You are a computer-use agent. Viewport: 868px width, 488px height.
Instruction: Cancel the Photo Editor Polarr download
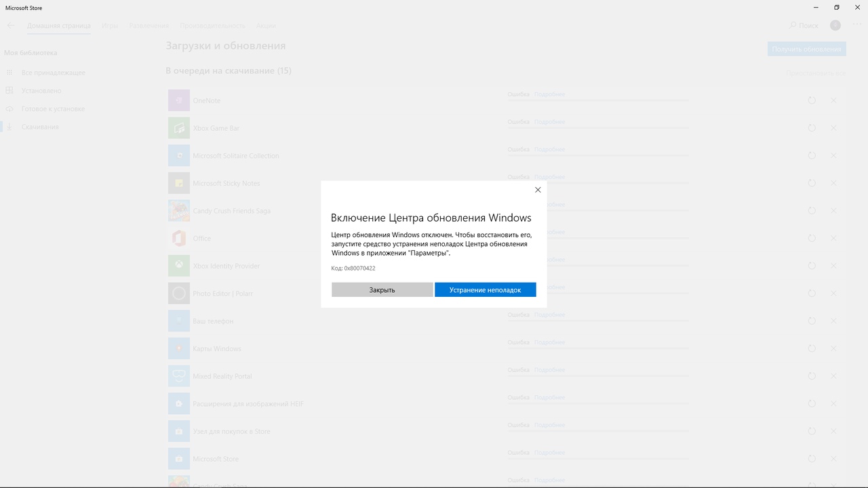point(834,293)
